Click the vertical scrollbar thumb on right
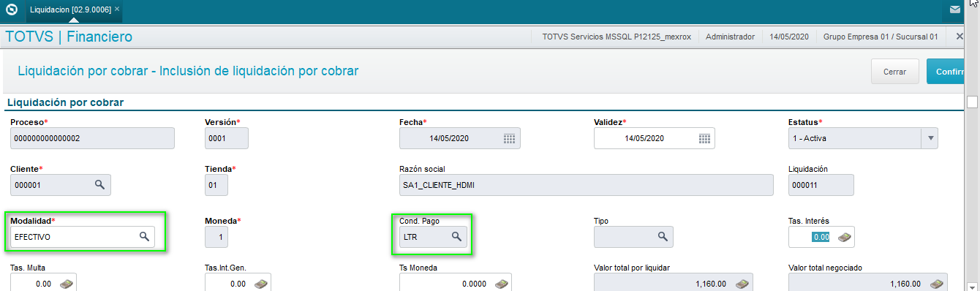The width and height of the screenshot is (980, 291). point(972,102)
